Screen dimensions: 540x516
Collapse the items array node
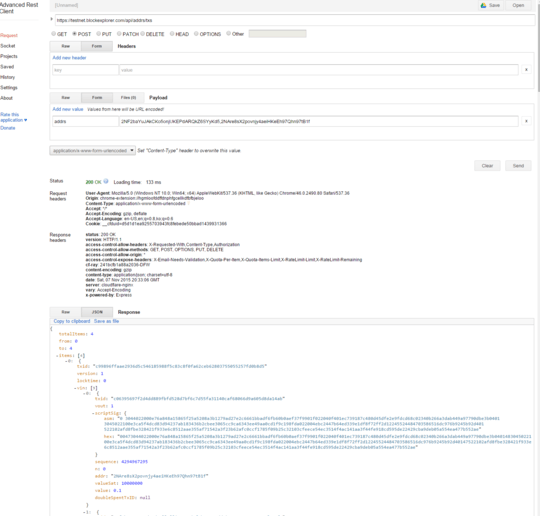(x=57, y=355)
